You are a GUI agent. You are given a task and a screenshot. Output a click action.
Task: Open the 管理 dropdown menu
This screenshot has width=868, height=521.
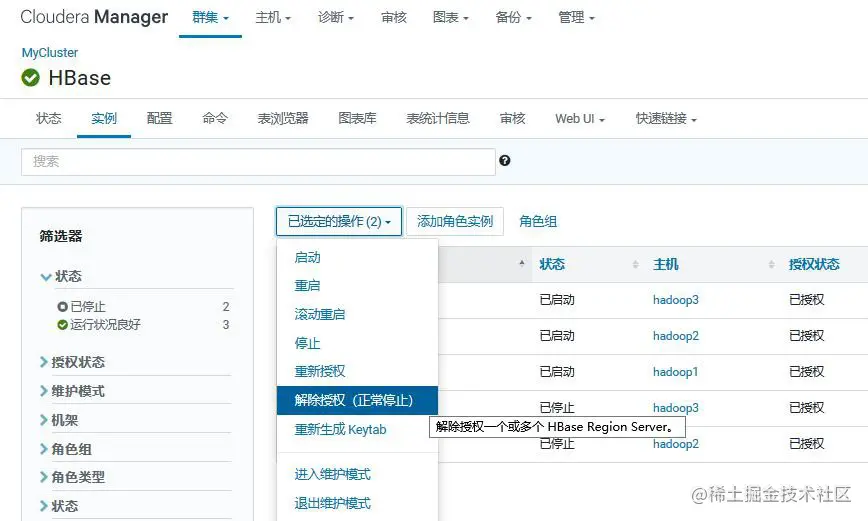click(576, 18)
